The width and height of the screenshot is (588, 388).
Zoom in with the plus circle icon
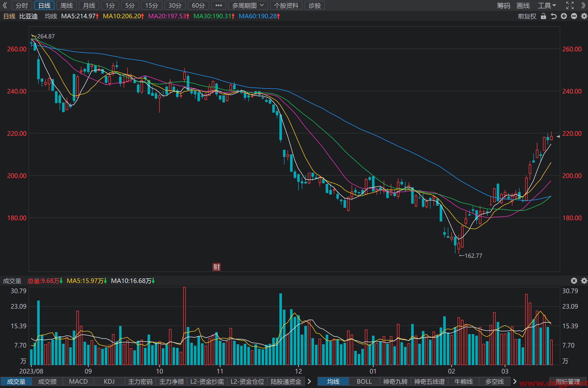[x=564, y=16]
